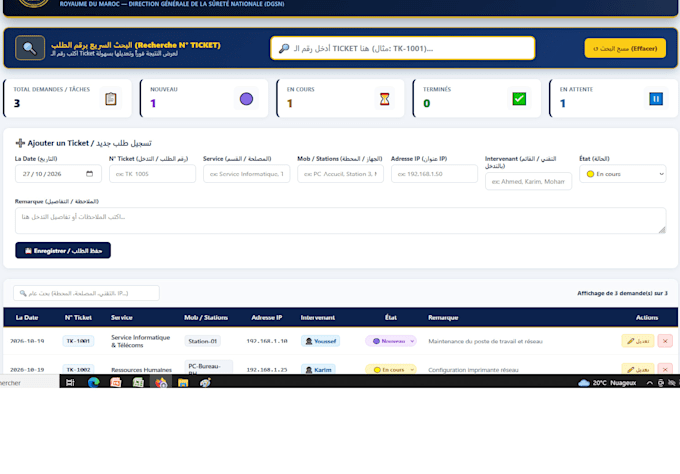Image resolution: width=680 pixels, height=474 pixels.
Task: Click the purple circle icon on Nouveau card
Action: [x=246, y=99]
